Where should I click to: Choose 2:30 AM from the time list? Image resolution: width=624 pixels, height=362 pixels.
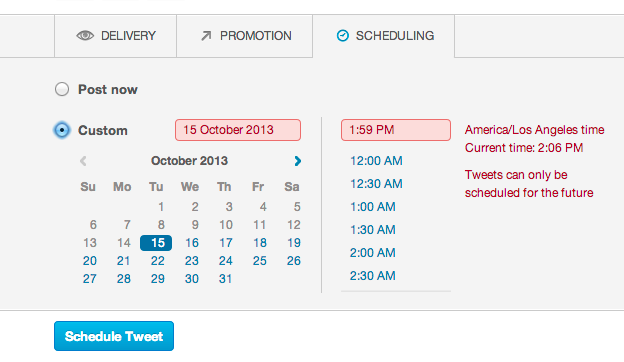pos(372,276)
